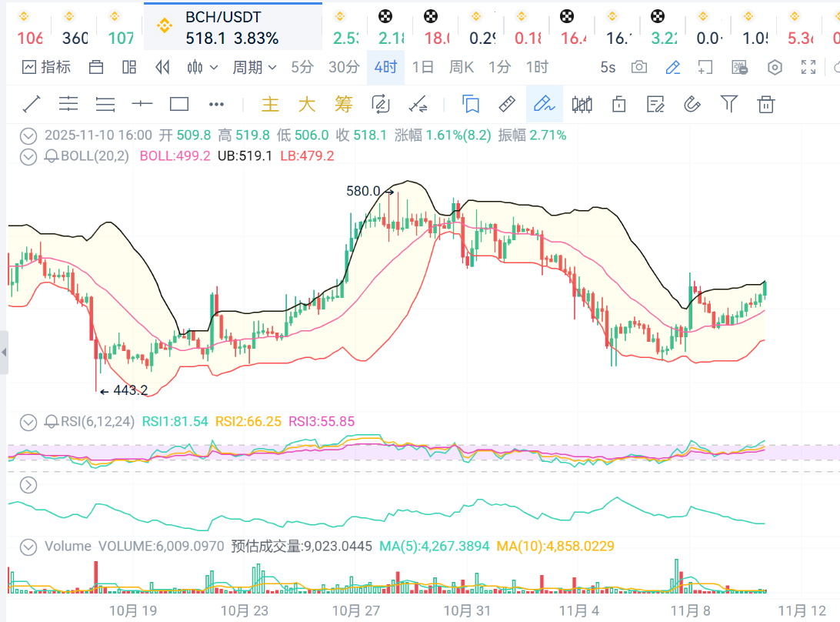Take a chart screenshot with camera icon
840x622 pixels.
pyautogui.click(x=639, y=68)
